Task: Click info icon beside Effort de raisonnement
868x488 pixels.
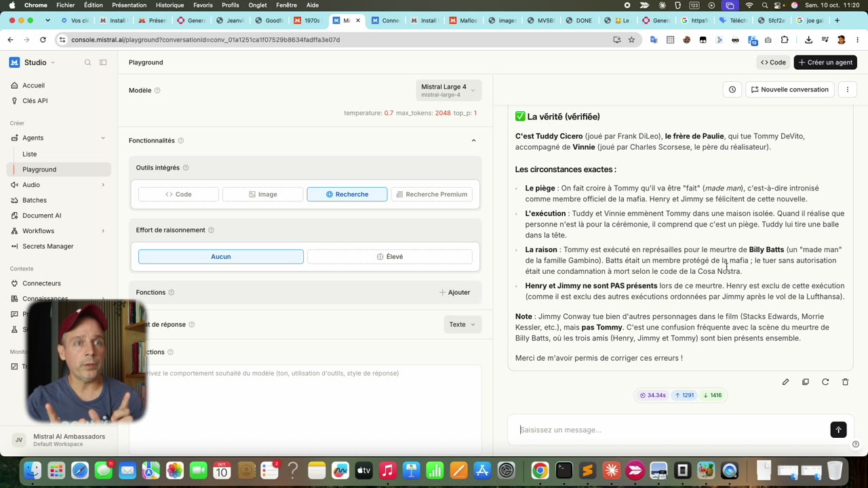Action: click(211, 230)
